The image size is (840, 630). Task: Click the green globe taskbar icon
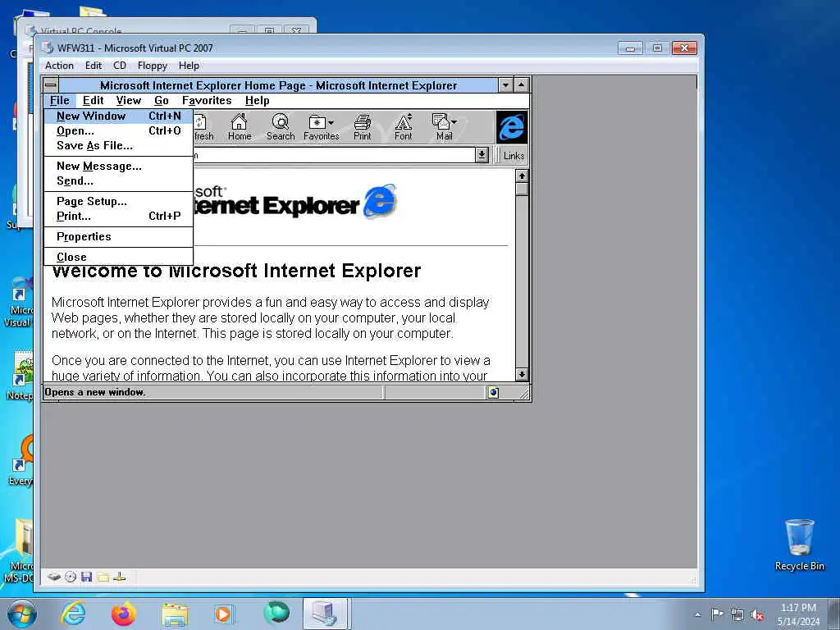[276, 614]
